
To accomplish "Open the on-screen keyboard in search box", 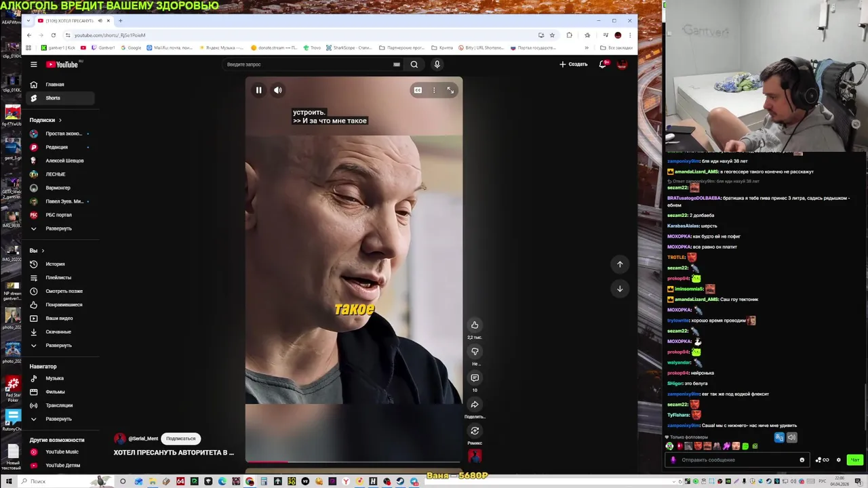I will tap(397, 64).
